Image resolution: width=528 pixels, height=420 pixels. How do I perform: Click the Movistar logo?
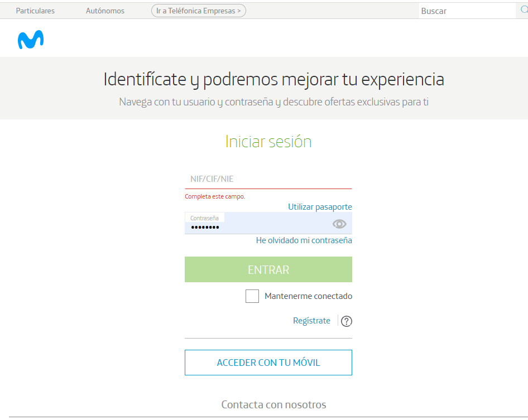[x=31, y=38]
